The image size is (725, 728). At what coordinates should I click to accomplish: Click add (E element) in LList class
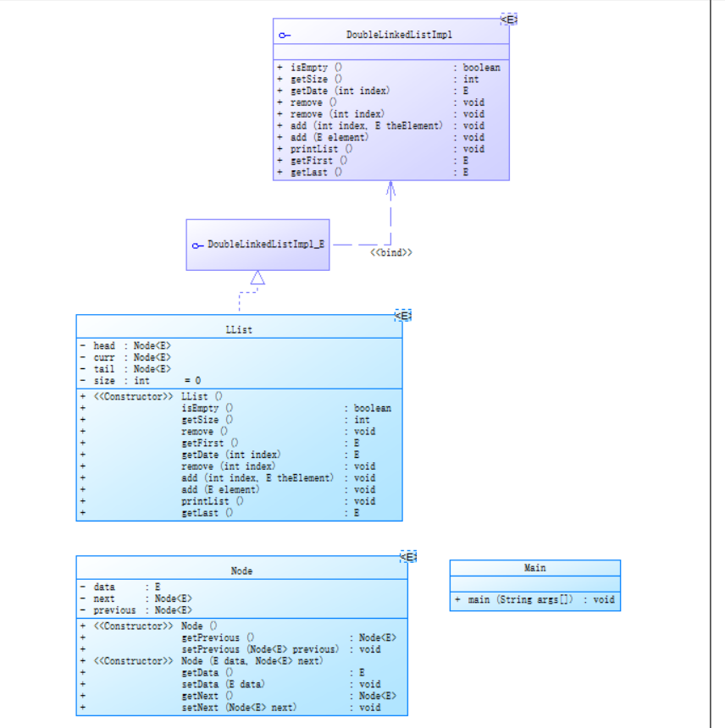tap(220, 489)
